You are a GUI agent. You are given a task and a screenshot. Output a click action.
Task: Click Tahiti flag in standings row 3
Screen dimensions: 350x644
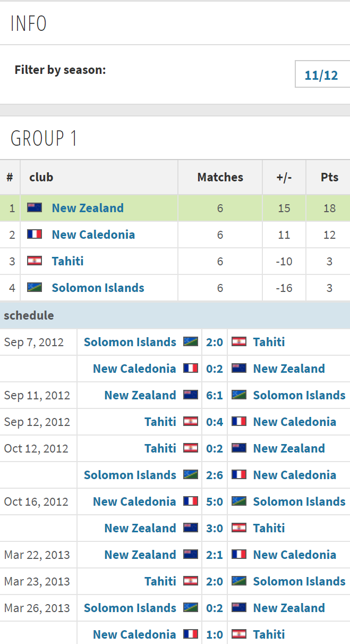point(35,261)
